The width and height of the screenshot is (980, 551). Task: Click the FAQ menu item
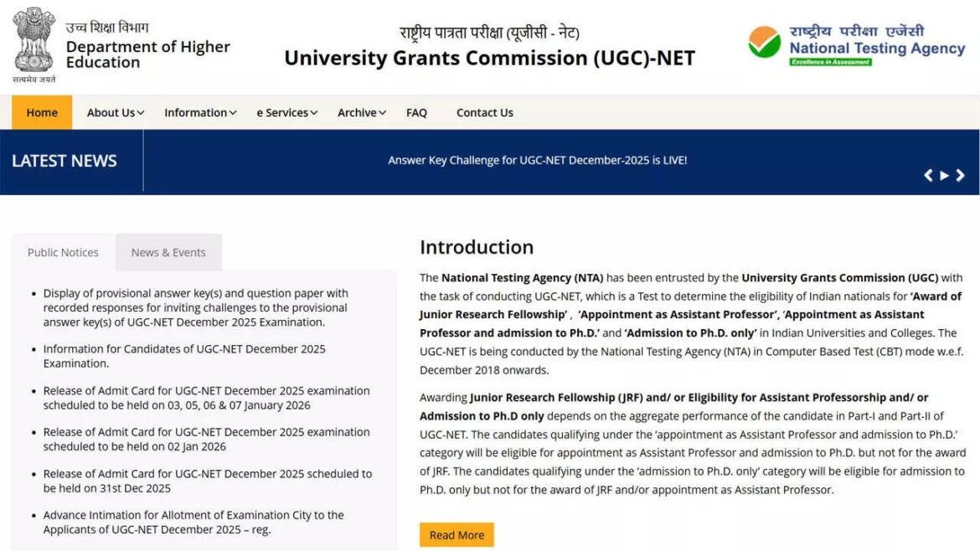point(416,112)
